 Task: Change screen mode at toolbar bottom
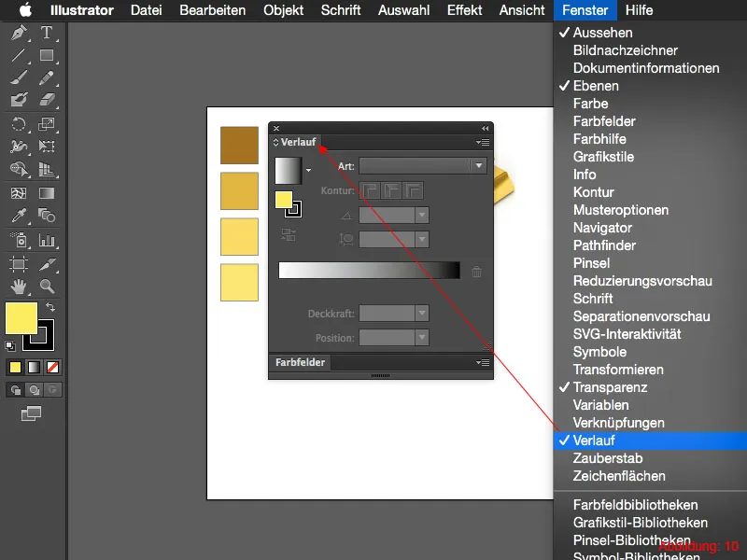tap(32, 413)
